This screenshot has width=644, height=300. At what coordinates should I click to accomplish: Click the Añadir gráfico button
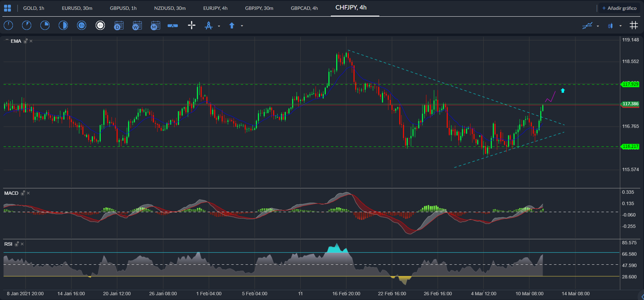tap(619, 8)
